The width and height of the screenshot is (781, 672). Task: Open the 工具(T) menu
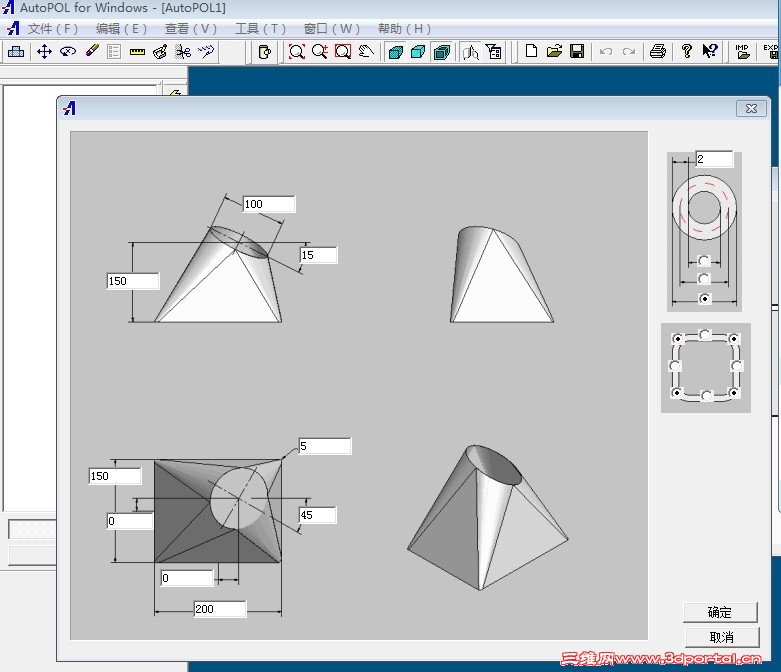pyautogui.click(x=260, y=29)
